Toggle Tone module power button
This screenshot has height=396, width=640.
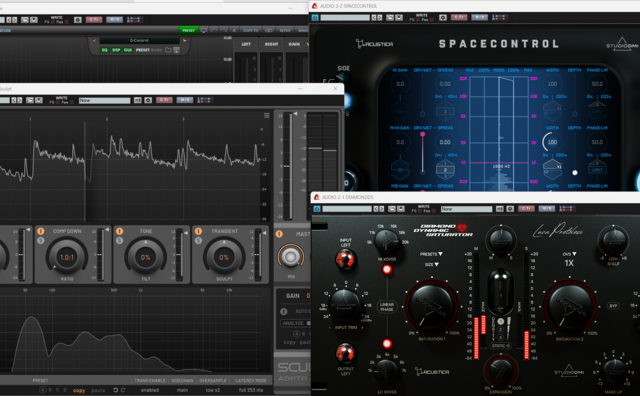(x=120, y=231)
